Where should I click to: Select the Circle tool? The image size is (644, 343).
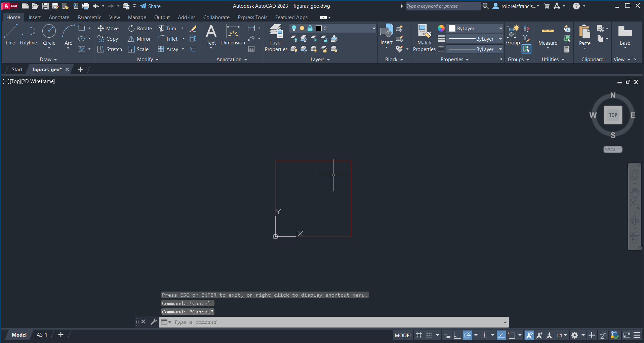click(x=49, y=35)
